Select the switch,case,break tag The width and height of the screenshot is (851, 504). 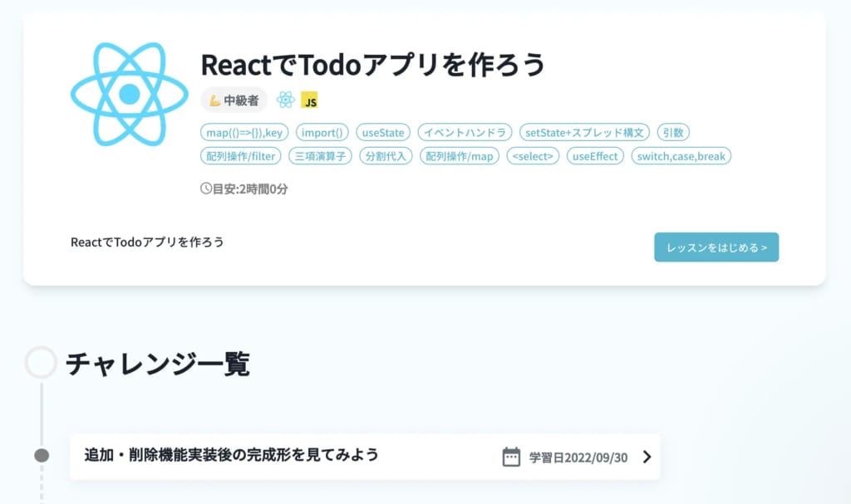[681, 156]
